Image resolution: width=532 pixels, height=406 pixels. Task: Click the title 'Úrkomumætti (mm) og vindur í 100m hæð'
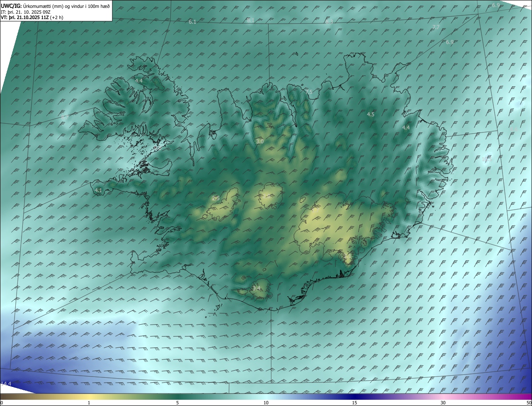[x=66, y=6]
